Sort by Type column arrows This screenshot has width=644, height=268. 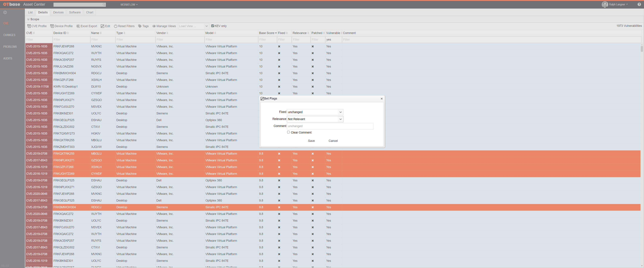124,33
